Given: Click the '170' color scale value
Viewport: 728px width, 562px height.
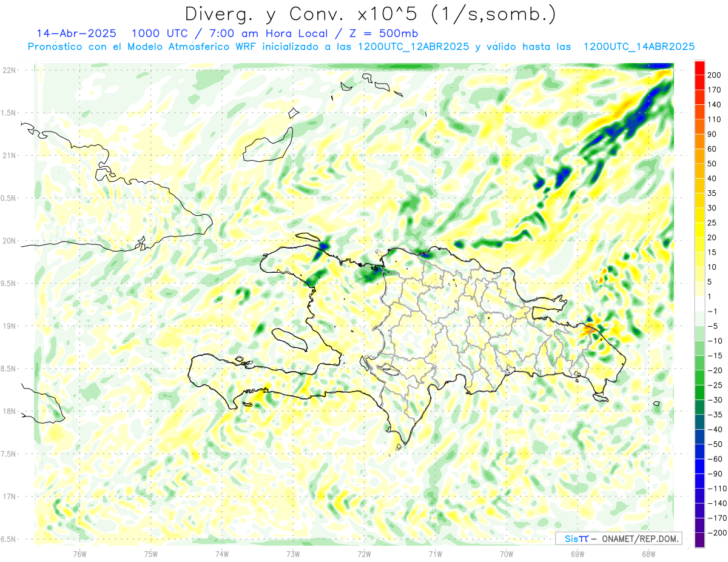Looking at the screenshot, I should click(x=715, y=90).
